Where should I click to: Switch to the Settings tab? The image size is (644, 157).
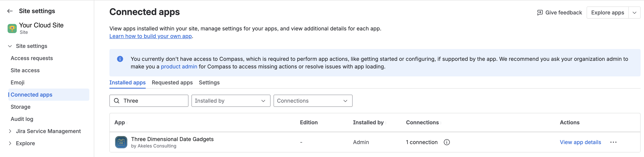click(x=209, y=82)
